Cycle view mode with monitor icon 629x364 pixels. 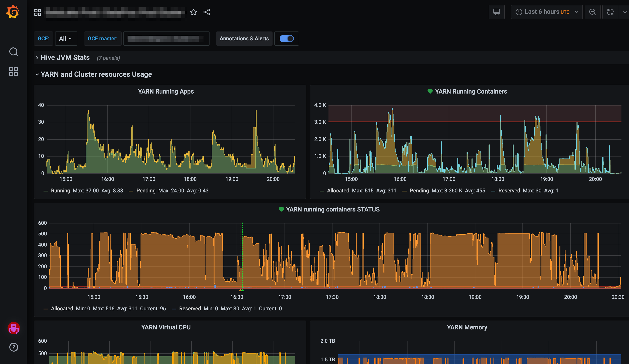(x=496, y=12)
